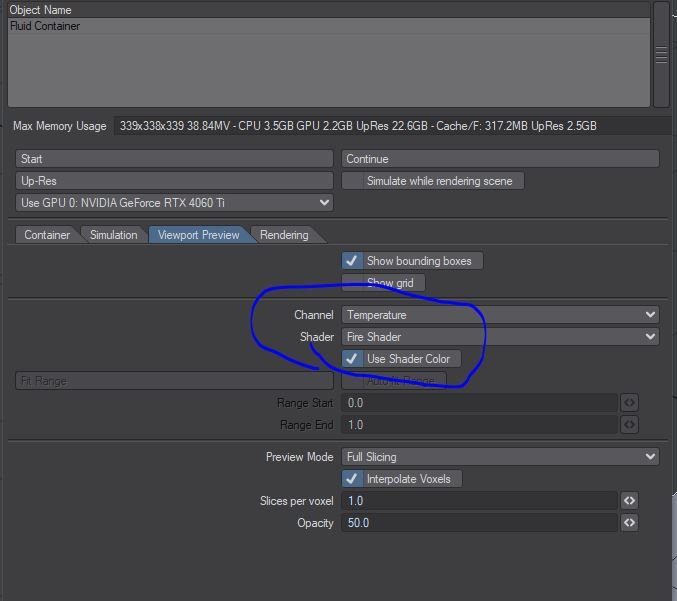This screenshot has height=601, width=677.
Task: Switch to the Container tab
Action: [x=47, y=235]
